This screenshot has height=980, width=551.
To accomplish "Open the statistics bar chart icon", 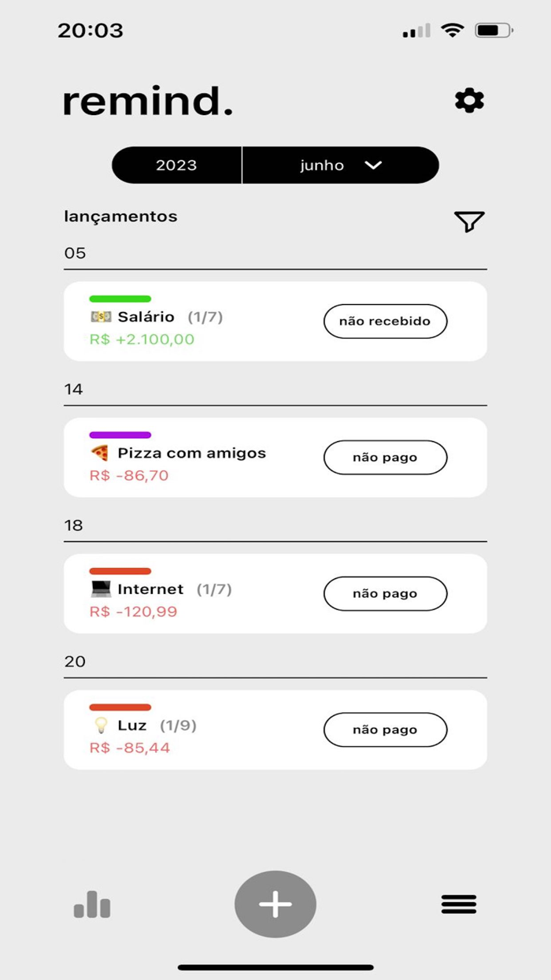I will 92,904.
